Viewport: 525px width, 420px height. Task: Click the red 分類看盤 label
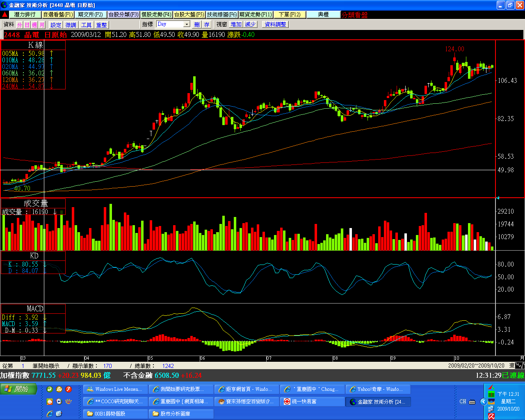coord(355,15)
